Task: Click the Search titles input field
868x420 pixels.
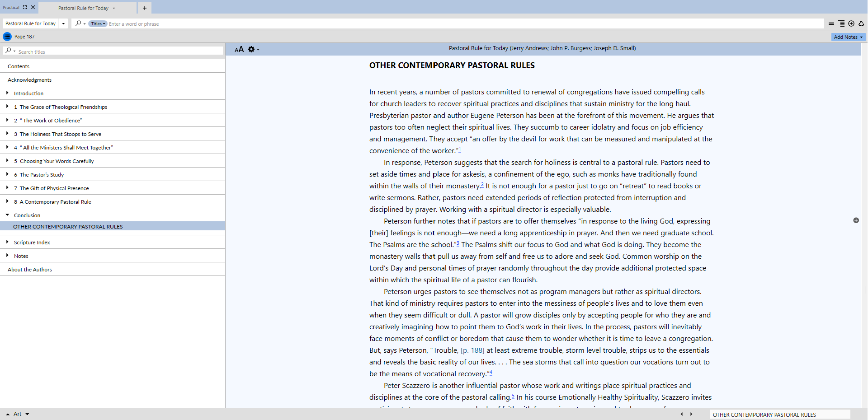Action: pos(120,51)
